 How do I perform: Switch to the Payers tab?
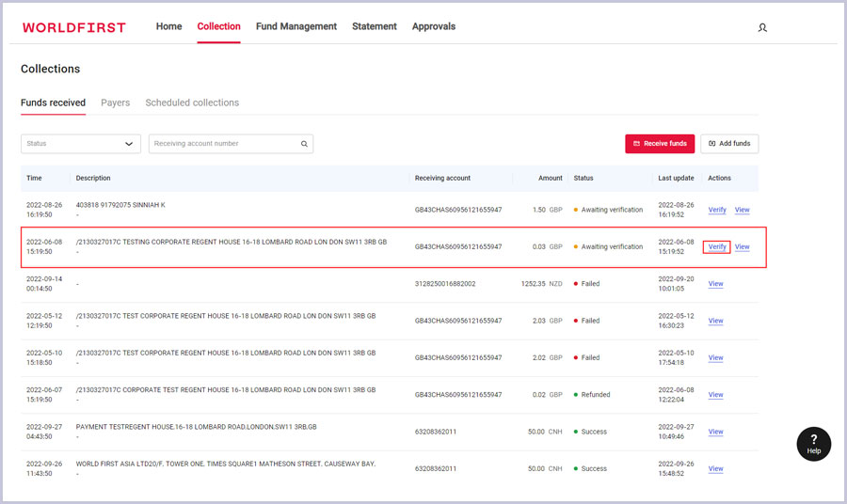[115, 102]
